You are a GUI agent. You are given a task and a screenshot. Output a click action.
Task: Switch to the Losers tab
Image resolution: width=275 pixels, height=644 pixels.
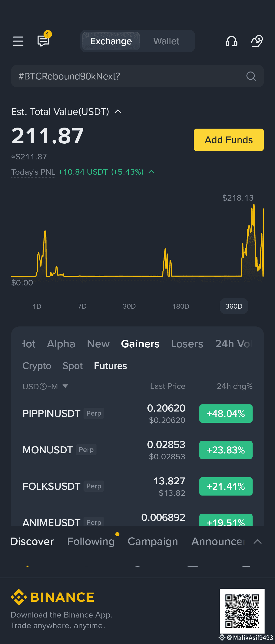[187, 344]
